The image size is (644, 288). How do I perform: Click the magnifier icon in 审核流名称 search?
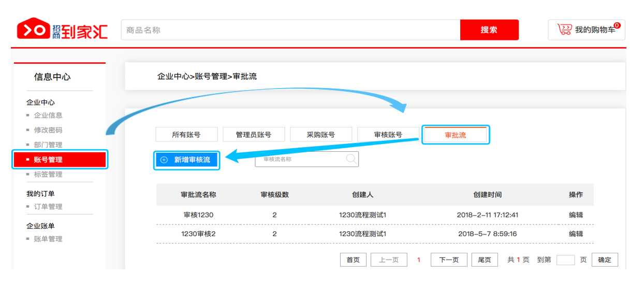click(x=351, y=159)
